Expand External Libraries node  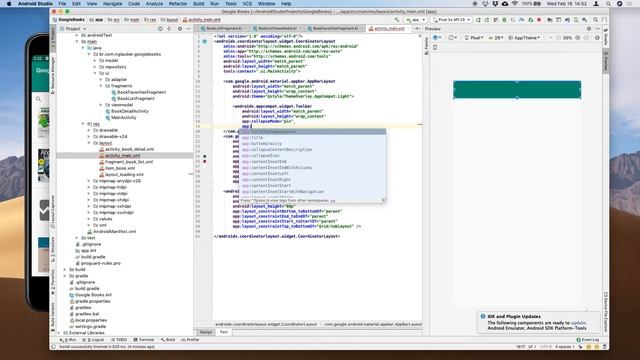click(x=59, y=333)
